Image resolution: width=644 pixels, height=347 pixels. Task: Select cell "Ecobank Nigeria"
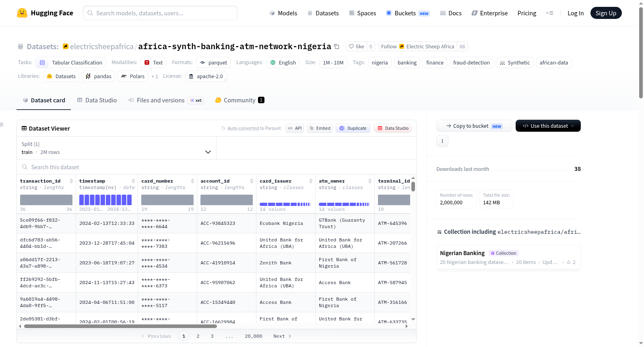point(286,223)
